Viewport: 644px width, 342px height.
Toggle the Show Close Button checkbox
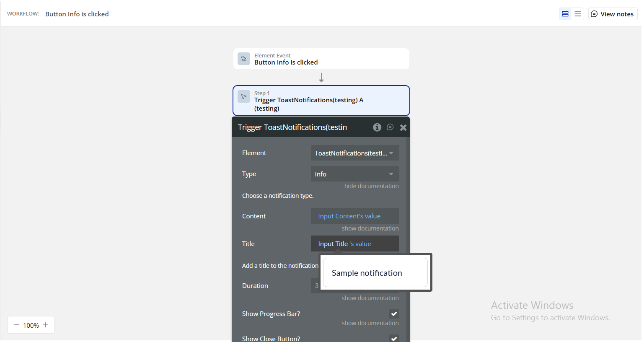pos(394,338)
